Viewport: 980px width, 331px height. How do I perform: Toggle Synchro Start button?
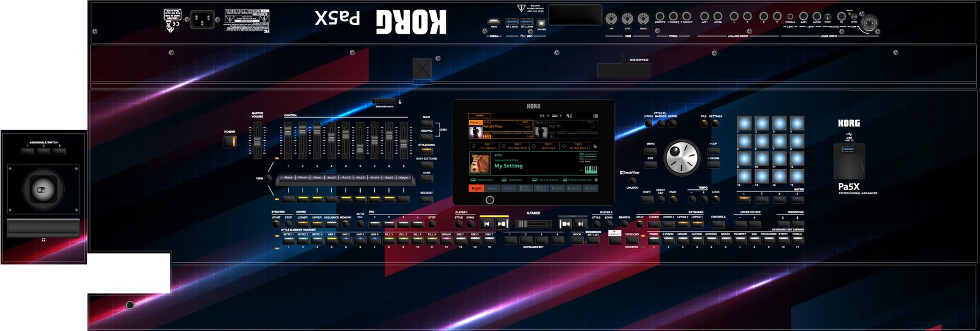(276, 224)
